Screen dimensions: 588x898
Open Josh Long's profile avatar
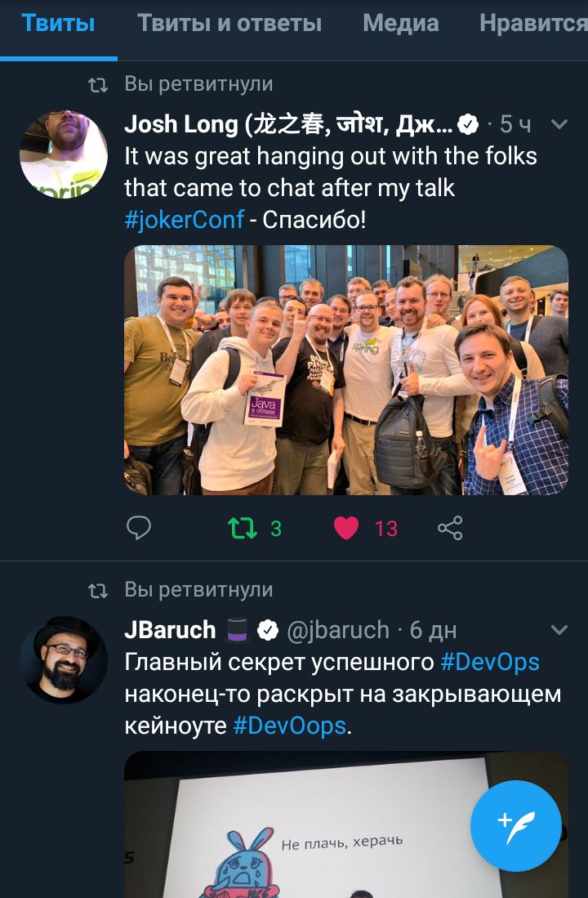point(64,154)
